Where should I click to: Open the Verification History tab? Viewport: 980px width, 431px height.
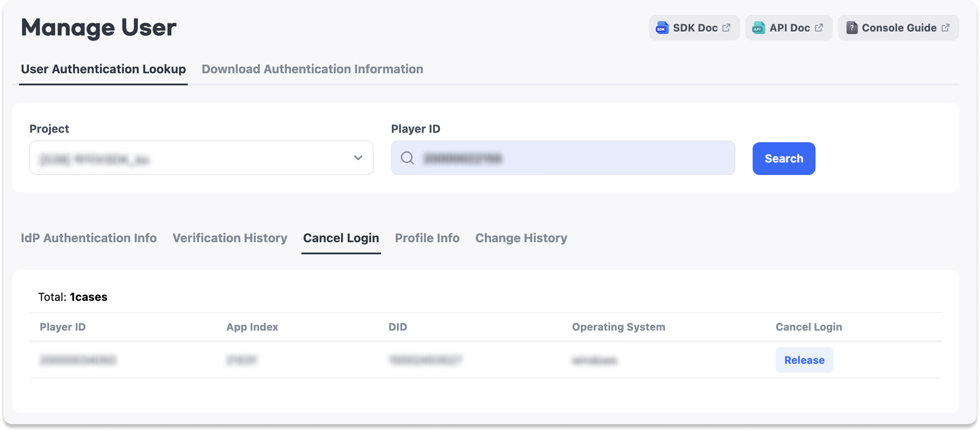[230, 238]
